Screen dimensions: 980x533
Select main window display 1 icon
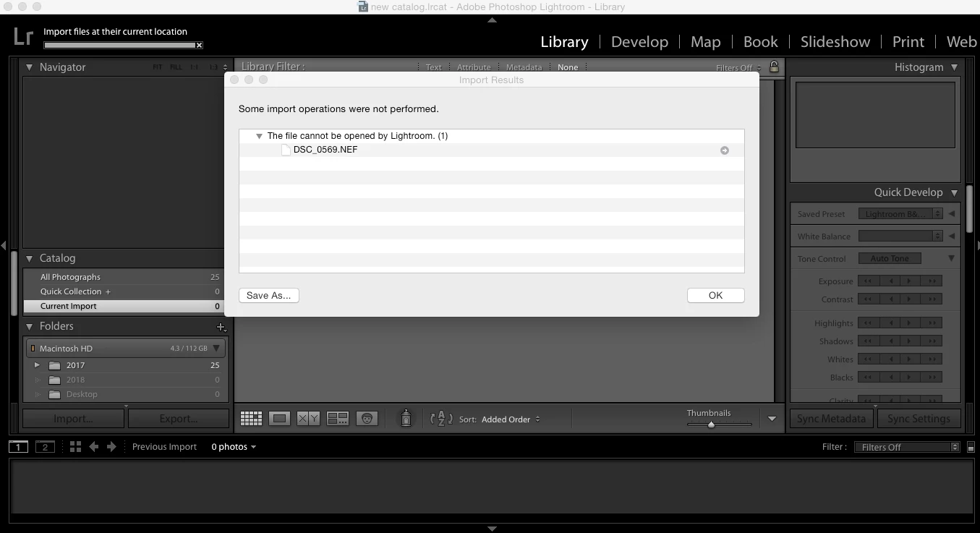(x=18, y=447)
